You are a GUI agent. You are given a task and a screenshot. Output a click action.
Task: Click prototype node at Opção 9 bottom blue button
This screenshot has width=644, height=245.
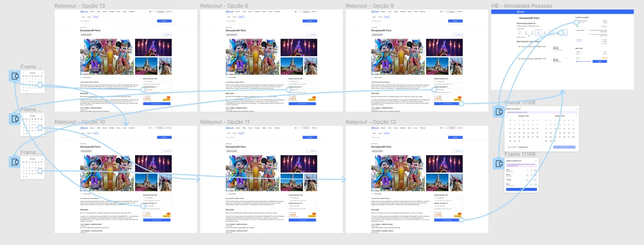coord(461,103)
